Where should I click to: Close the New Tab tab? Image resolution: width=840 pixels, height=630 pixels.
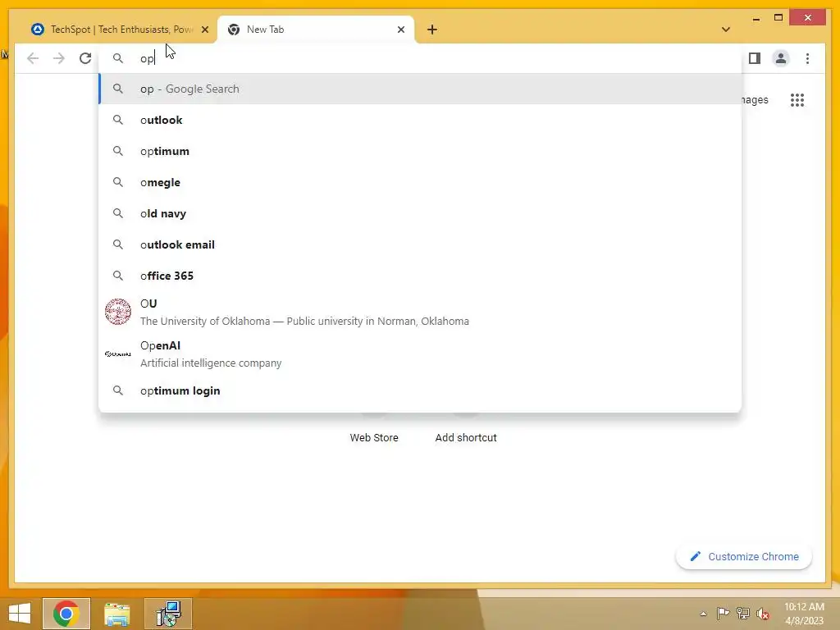(x=400, y=30)
